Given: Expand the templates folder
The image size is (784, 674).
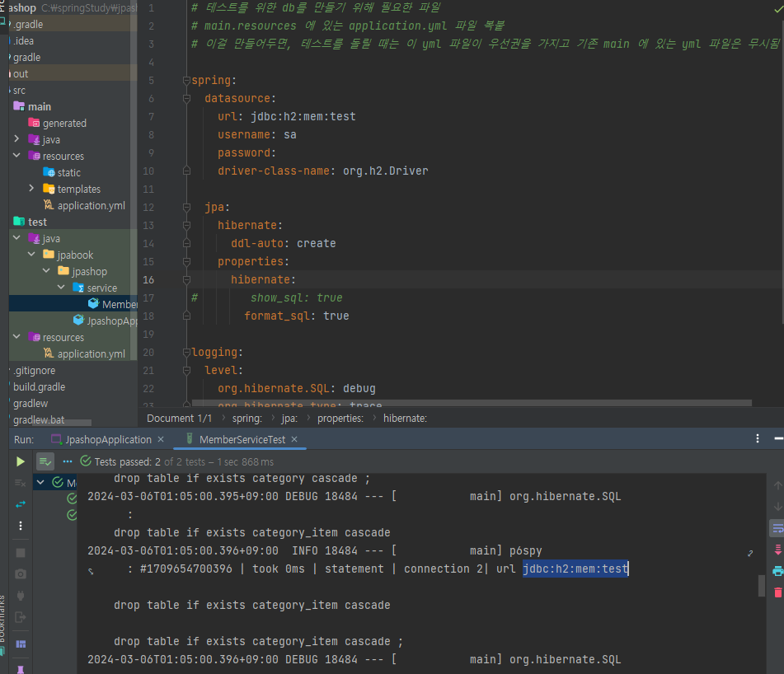Looking at the screenshot, I should (31, 189).
